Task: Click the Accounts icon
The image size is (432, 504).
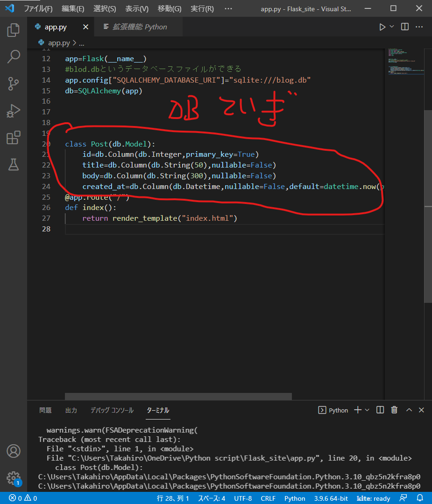Action: click(14, 451)
